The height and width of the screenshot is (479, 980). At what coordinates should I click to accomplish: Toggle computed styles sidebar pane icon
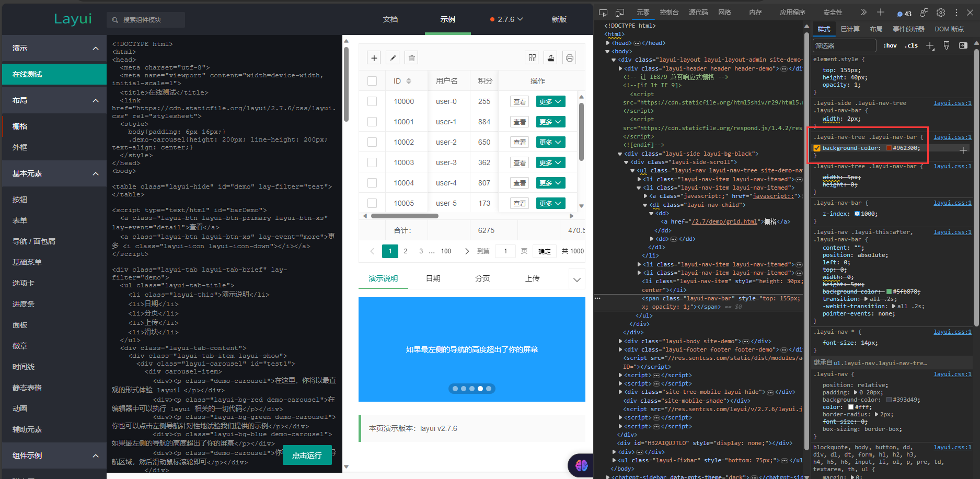[963, 46]
